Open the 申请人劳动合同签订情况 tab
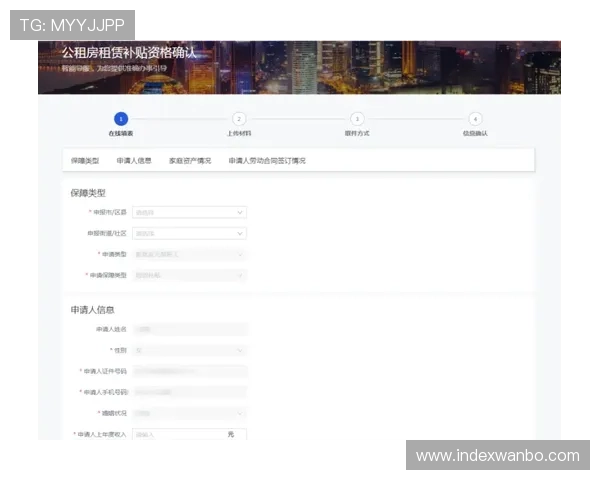Viewport: 600px width, 480px height. point(267,161)
